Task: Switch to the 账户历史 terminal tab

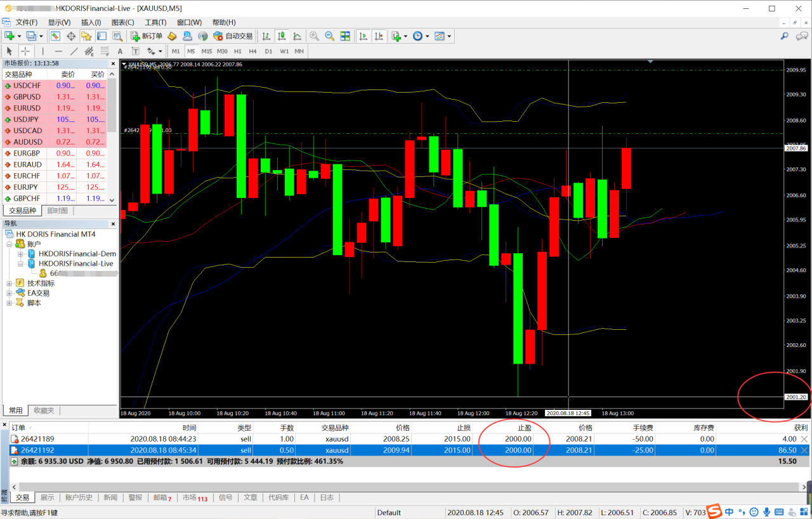Action: (78, 497)
